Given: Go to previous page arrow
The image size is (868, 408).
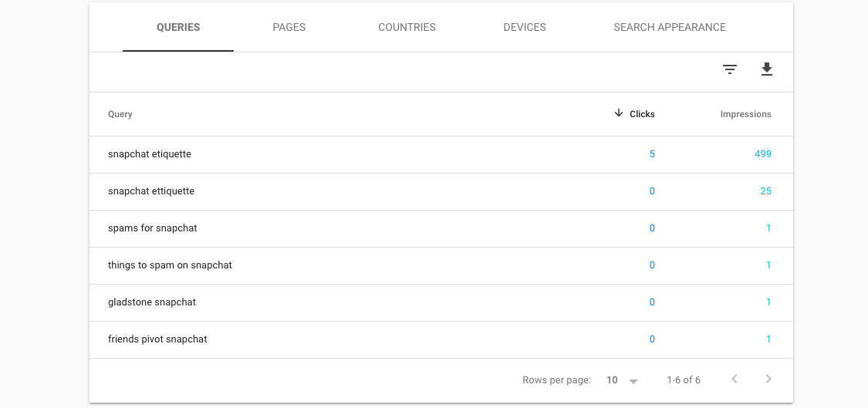Looking at the screenshot, I should tap(735, 379).
